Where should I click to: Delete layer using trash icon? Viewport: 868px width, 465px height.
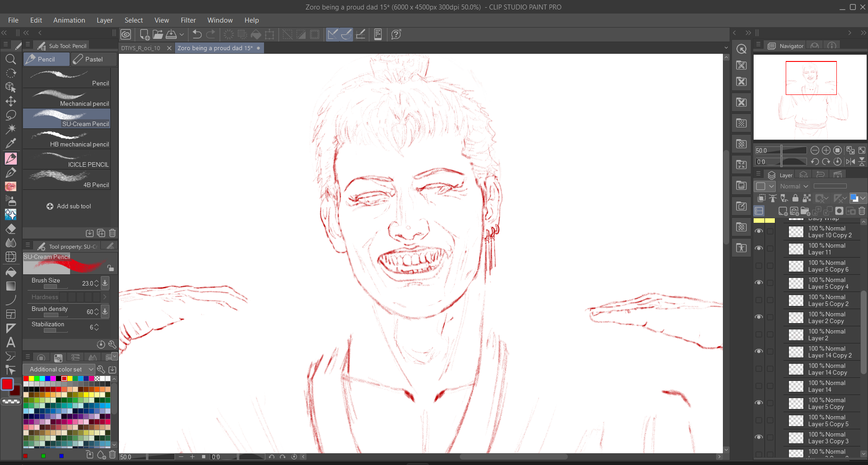(862, 211)
